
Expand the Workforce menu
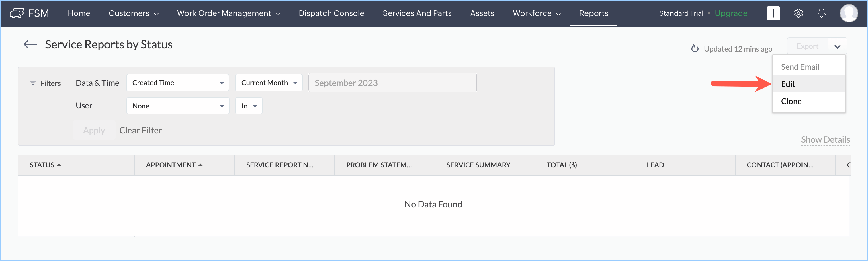pyautogui.click(x=536, y=13)
